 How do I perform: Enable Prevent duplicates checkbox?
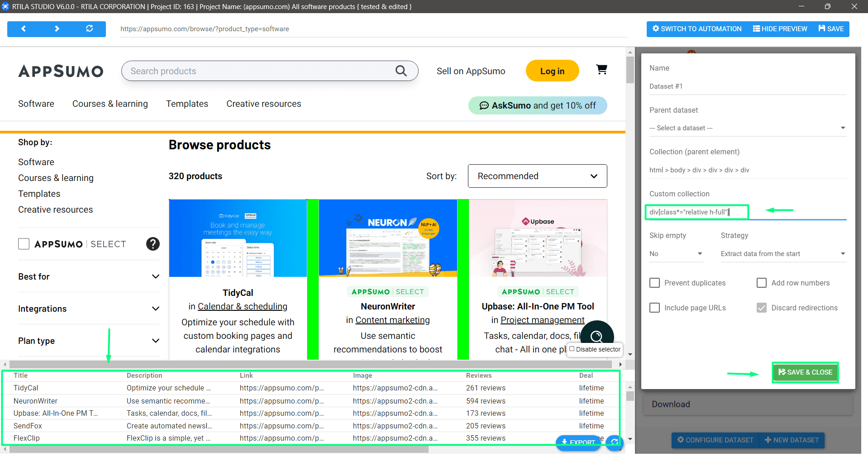point(654,283)
